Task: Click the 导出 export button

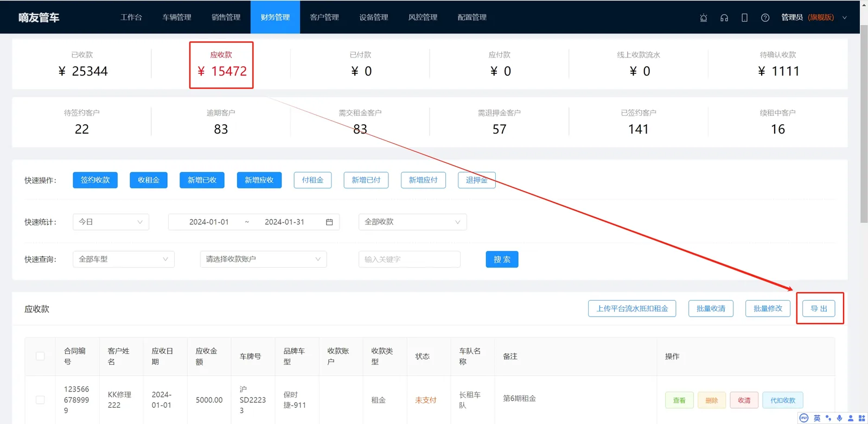Action: pos(819,308)
